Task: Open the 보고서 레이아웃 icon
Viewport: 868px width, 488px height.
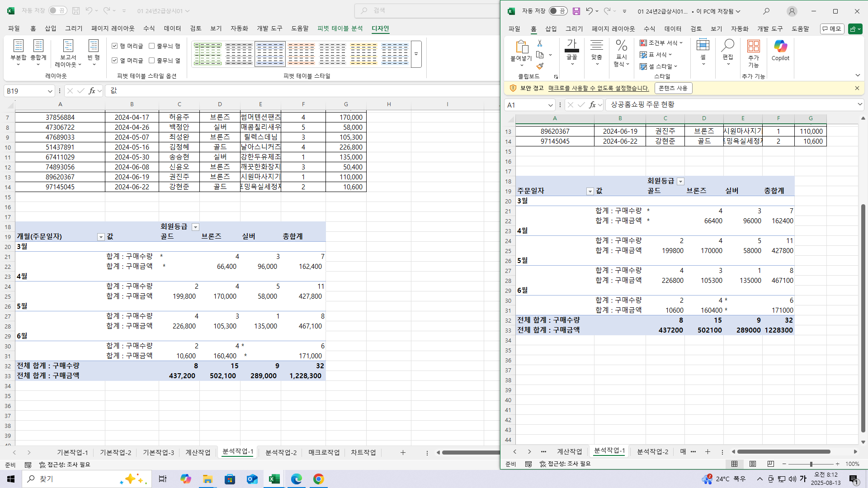Action: click(x=68, y=47)
